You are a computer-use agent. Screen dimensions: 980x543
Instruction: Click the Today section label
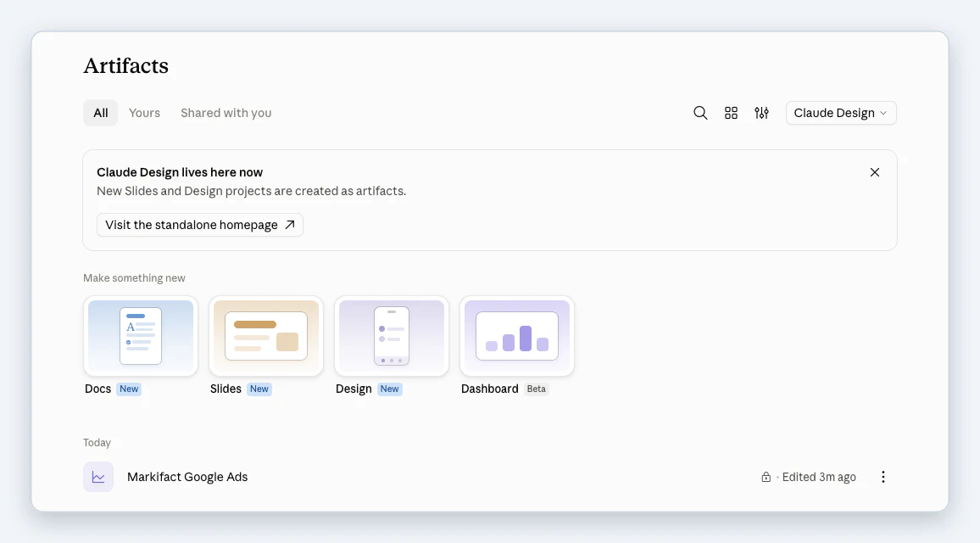(97, 442)
